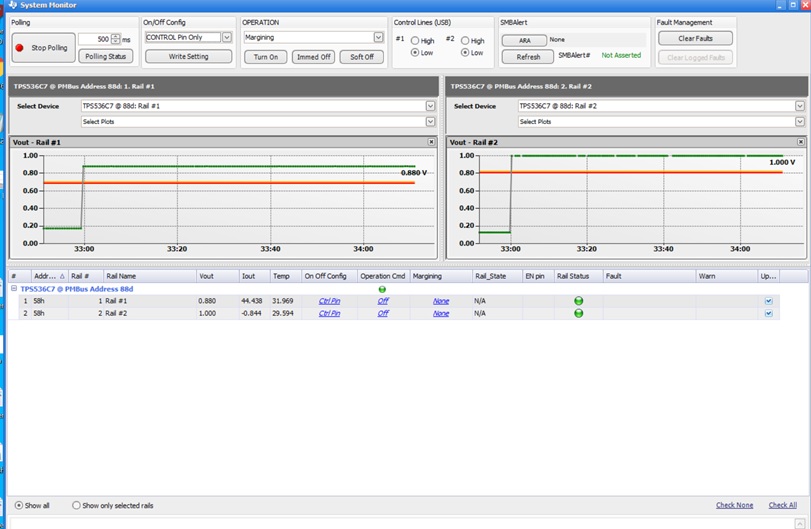The height and width of the screenshot is (529, 811).
Task: Click the Check All link
Action: pyautogui.click(x=782, y=505)
